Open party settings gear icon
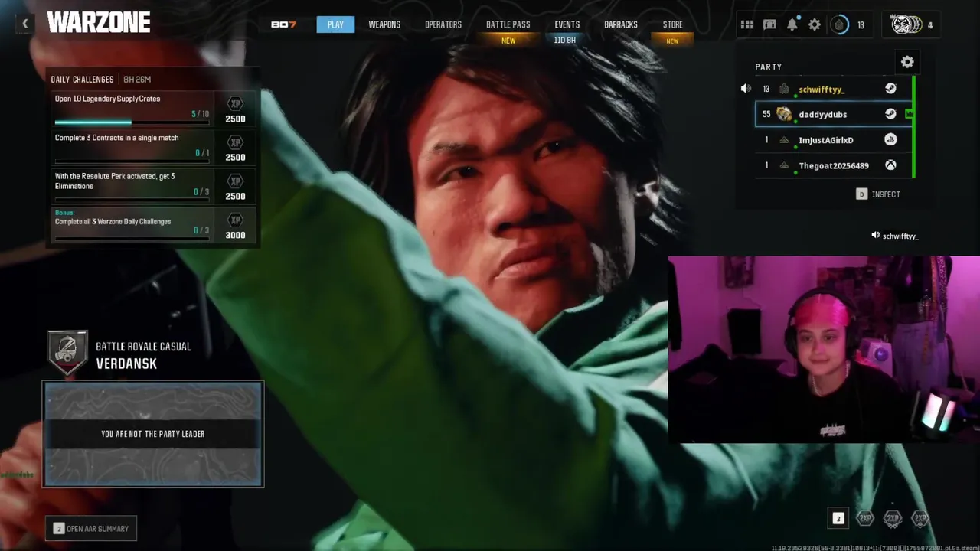 (x=907, y=62)
